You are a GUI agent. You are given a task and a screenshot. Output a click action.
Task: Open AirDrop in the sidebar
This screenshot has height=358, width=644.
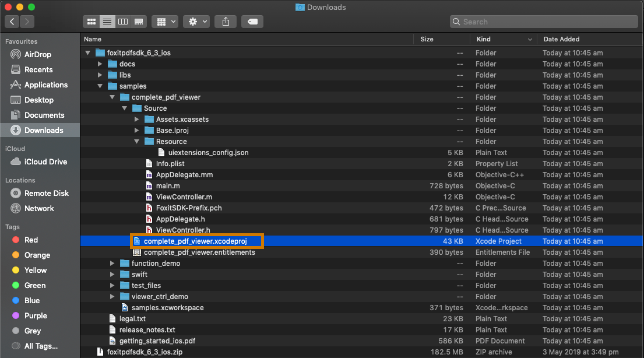coord(40,54)
